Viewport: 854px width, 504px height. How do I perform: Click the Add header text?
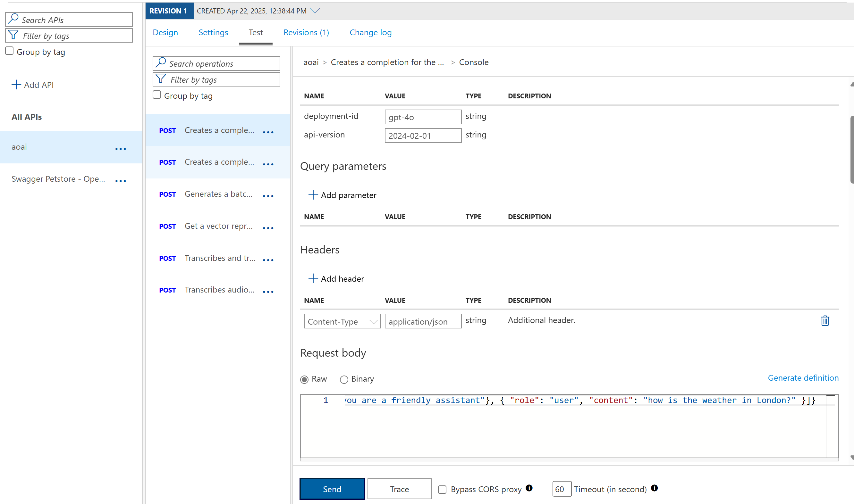[x=342, y=278]
